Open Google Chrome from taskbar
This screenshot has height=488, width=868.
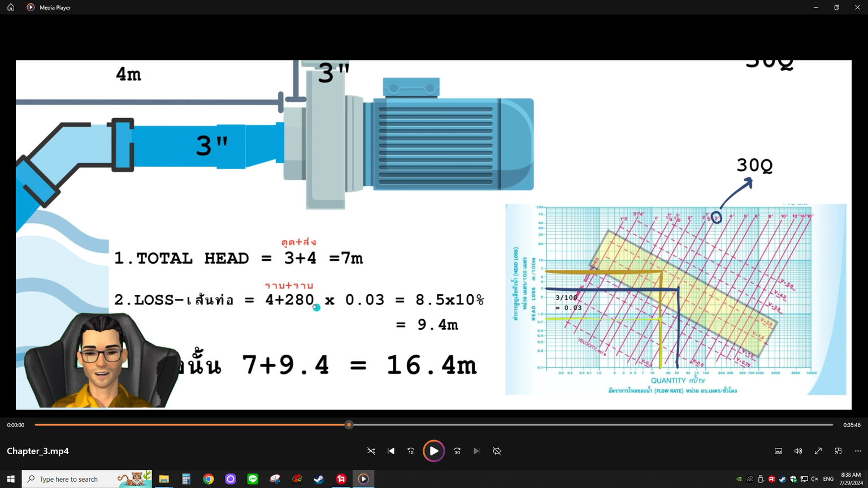[209, 479]
